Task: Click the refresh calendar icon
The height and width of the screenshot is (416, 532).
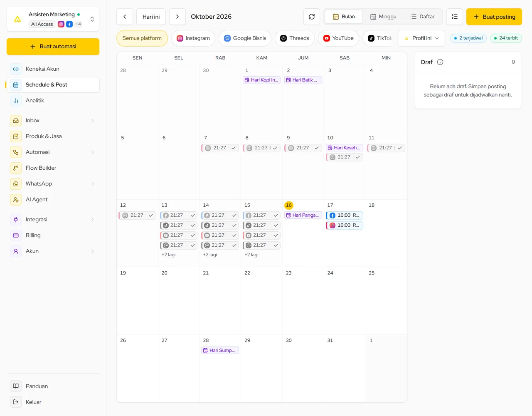Action: pyautogui.click(x=312, y=17)
